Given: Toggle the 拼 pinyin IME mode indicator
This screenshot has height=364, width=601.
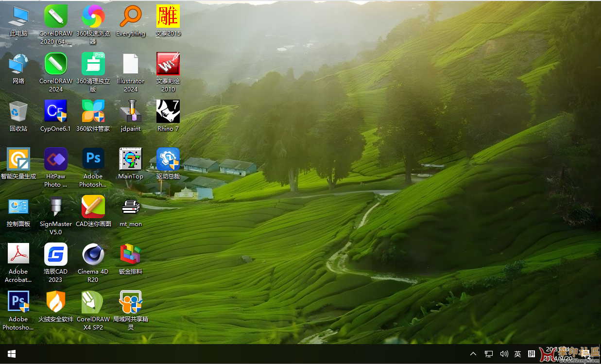Looking at the screenshot, I should (532, 354).
